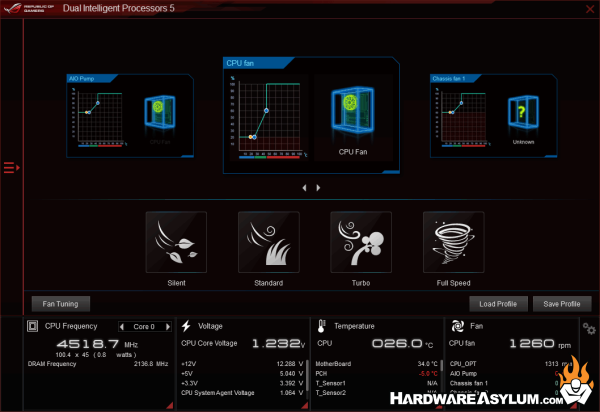Open monitor settings gear icon
The width and height of the screenshot is (600, 412).
(x=589, y=329)
